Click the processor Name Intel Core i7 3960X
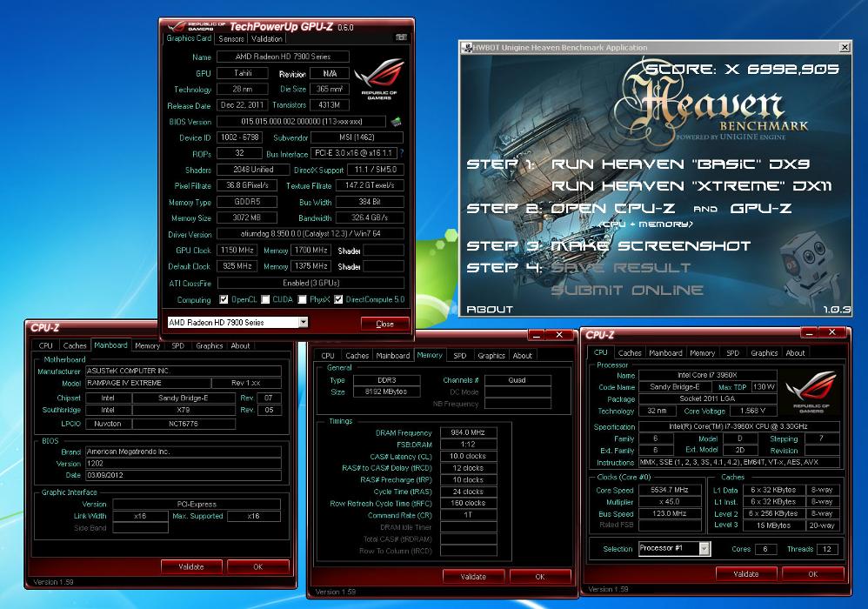Screen dimensions: 868x609 click(x=707, y=375)
